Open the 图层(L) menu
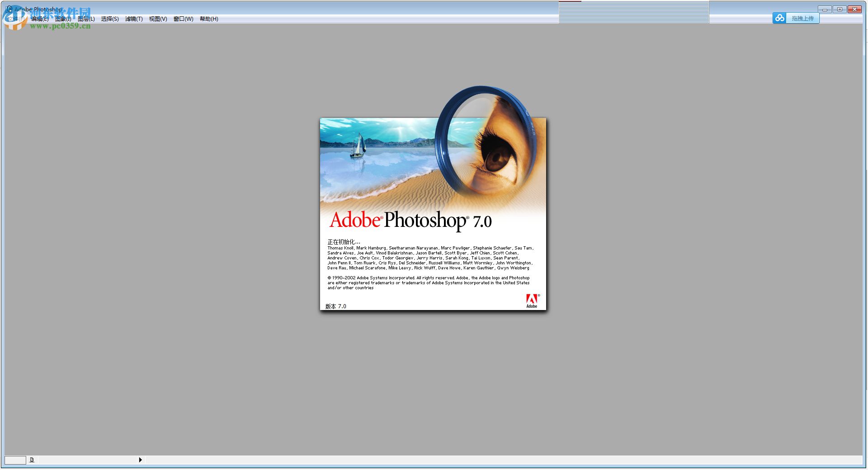The image size is (868, 470). (x=86, y=19)
